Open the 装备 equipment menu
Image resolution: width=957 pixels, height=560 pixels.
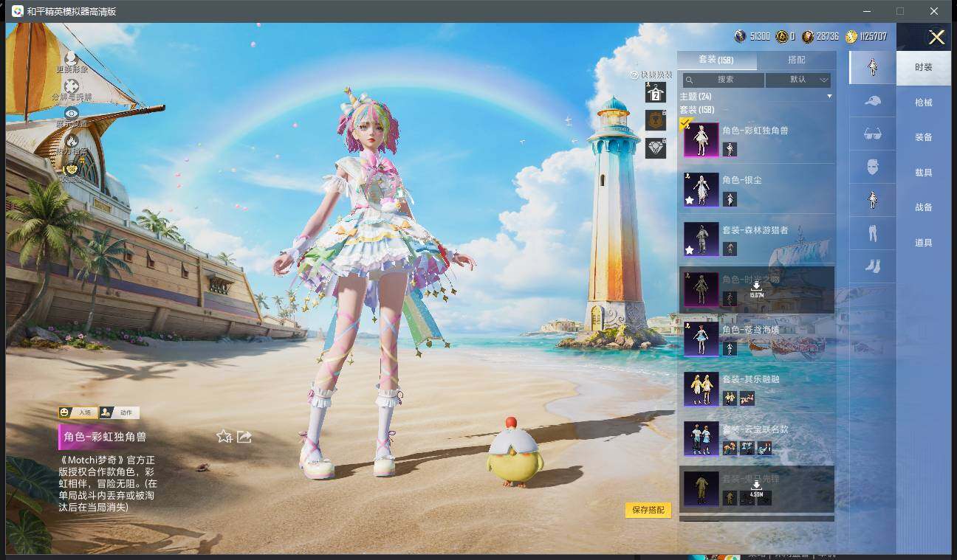pos(924,137)
